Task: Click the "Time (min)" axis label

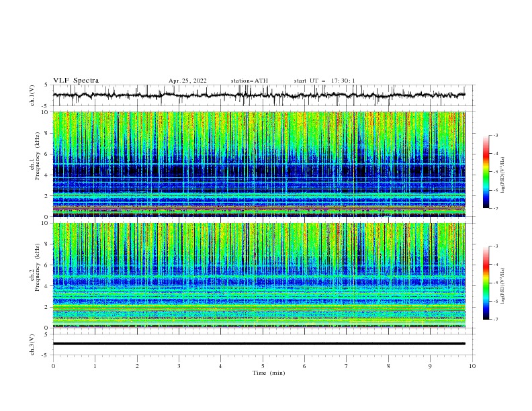Action: [x=269, y=373]
